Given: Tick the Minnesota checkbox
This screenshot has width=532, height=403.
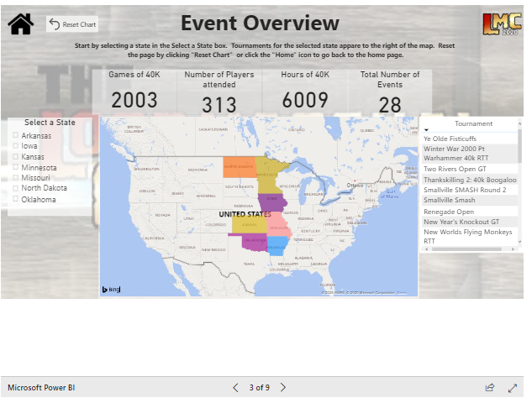Looking at the screenshot, I should [x=16, y=167].
